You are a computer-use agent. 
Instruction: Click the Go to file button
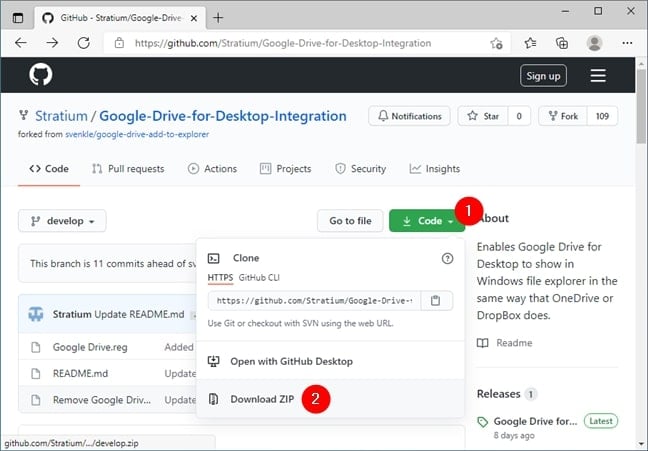350,221
